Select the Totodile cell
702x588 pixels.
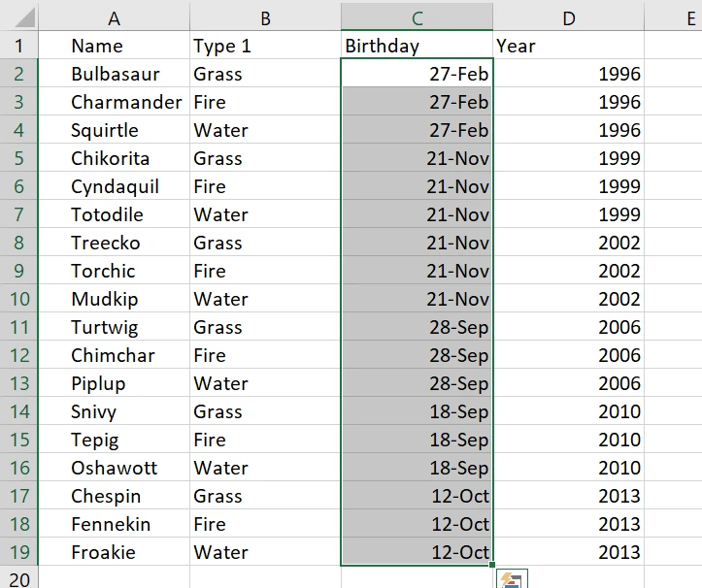[x=115, y=214]
